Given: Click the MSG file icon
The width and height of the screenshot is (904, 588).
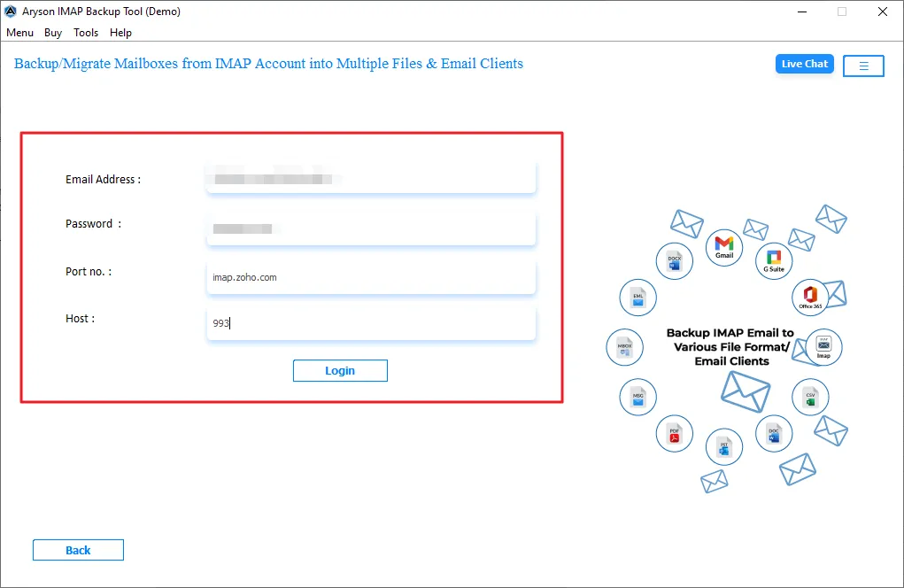Looking at the screenshot, I should [637, 398].
